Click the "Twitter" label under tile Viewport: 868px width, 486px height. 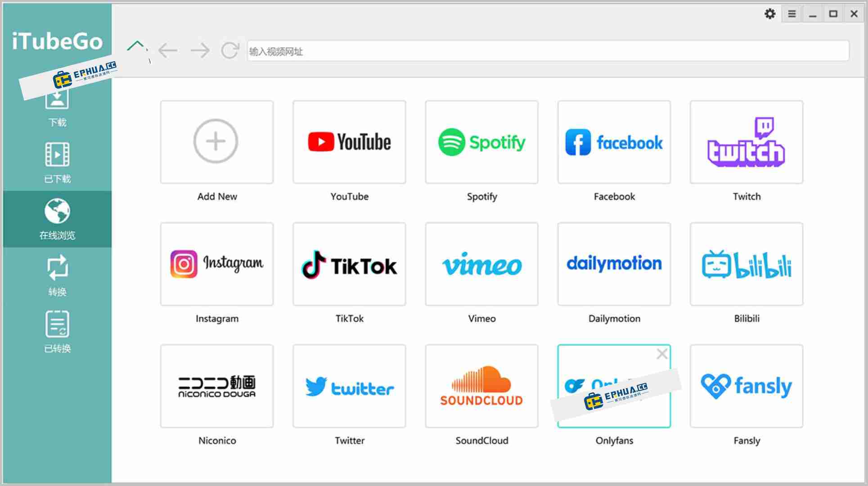(x=349, y=441)
